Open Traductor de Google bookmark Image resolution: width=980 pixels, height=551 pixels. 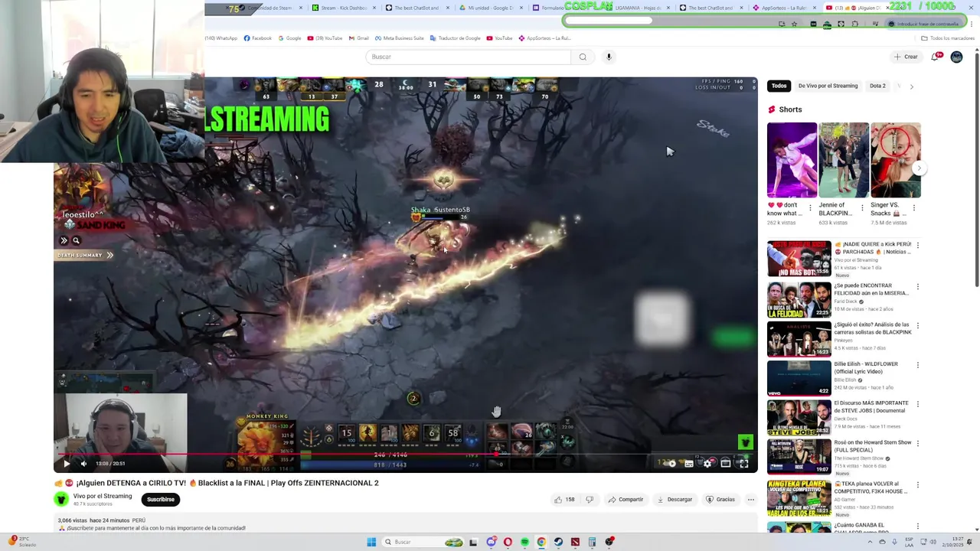456,38
